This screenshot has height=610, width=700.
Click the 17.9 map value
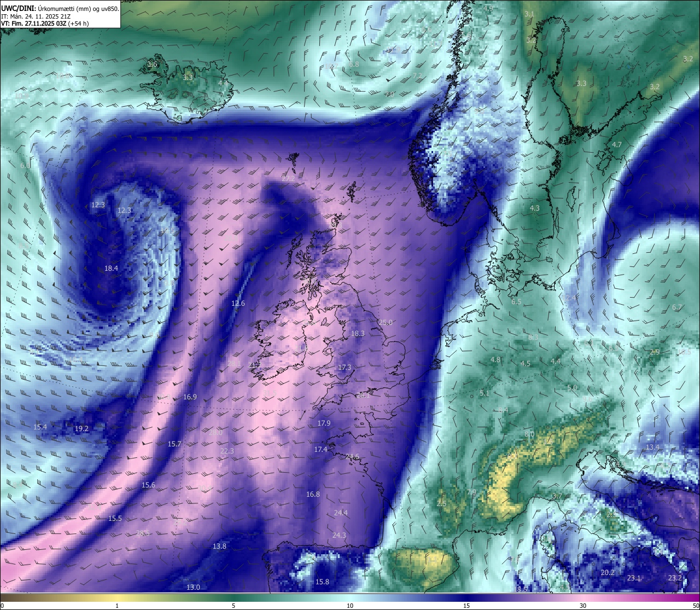[x=324, y=423]
